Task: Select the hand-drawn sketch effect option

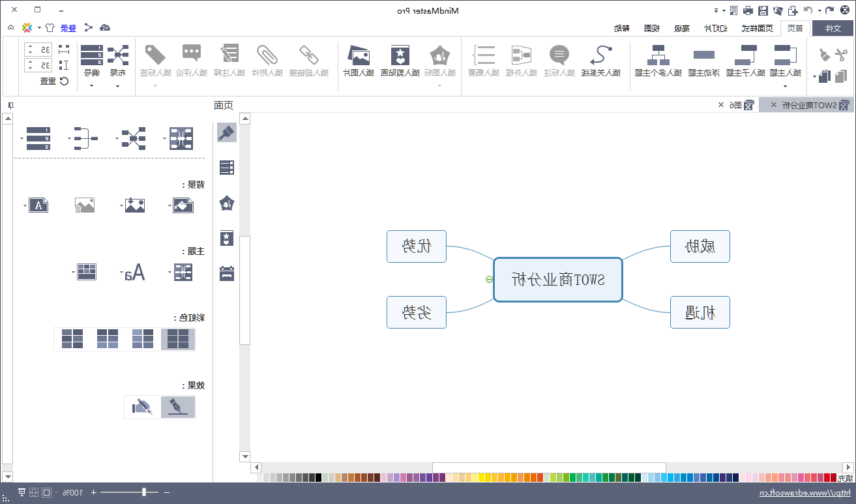Action: click(142, 407)
